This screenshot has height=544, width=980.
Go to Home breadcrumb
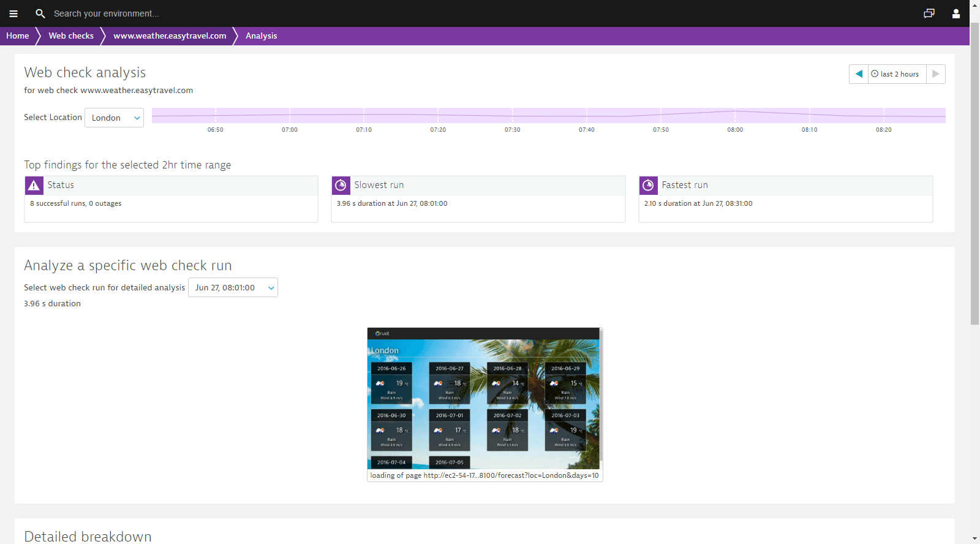tap(18, 36)
